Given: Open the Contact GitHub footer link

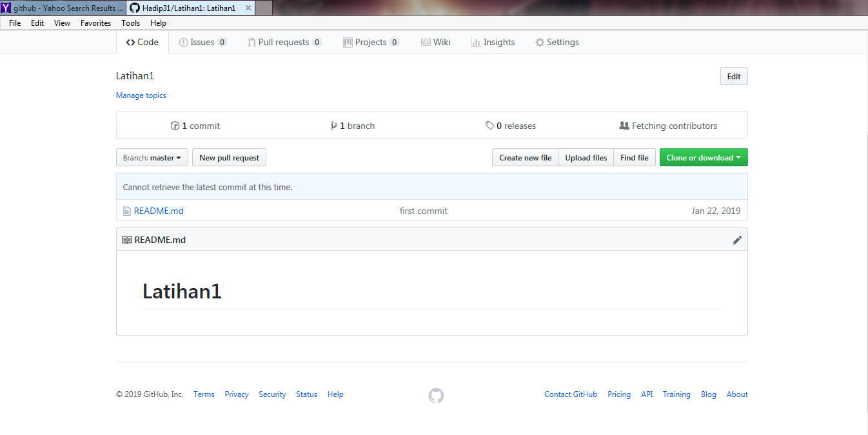Looking at the screenshot, I should point(571,394).
